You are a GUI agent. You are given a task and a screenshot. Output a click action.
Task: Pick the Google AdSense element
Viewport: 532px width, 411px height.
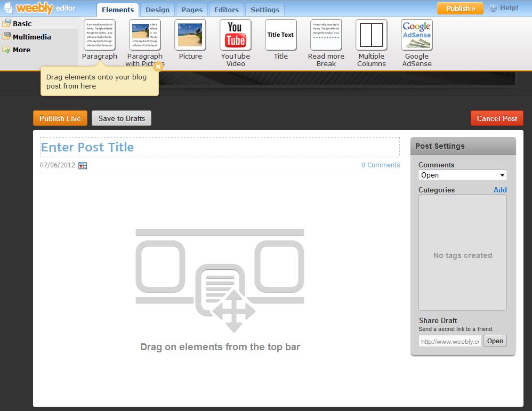click(416, 35)
